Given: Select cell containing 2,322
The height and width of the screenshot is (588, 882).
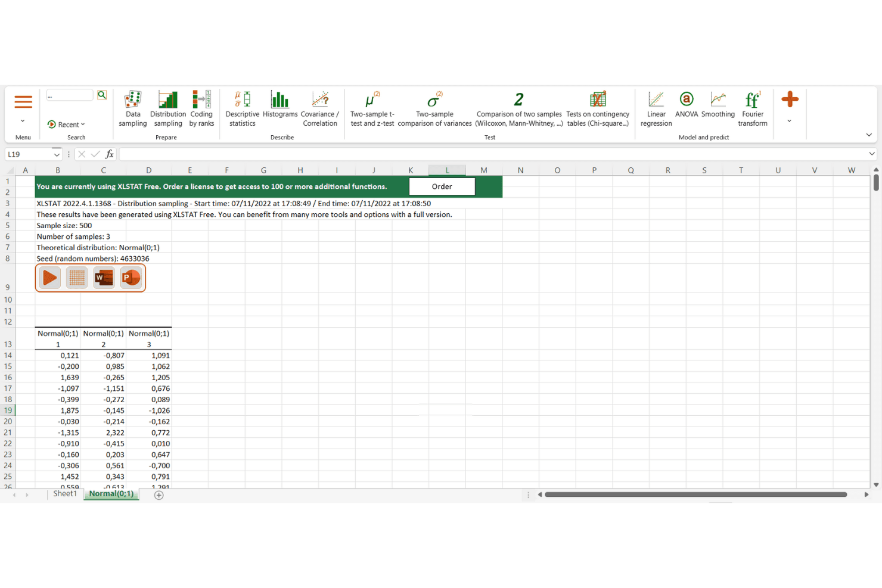Looking at the screenshot, I should click(x=103, y=433).
